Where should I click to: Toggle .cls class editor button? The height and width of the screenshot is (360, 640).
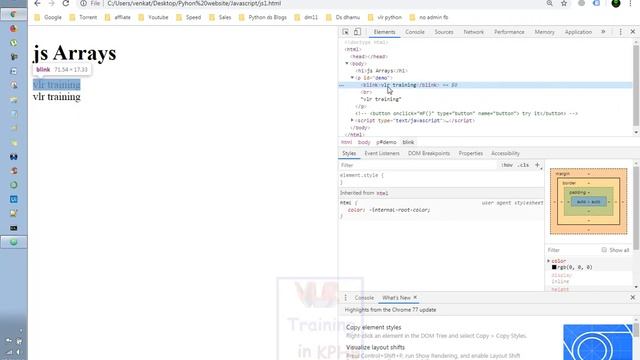pyautogui.click(x=523, y=165)
